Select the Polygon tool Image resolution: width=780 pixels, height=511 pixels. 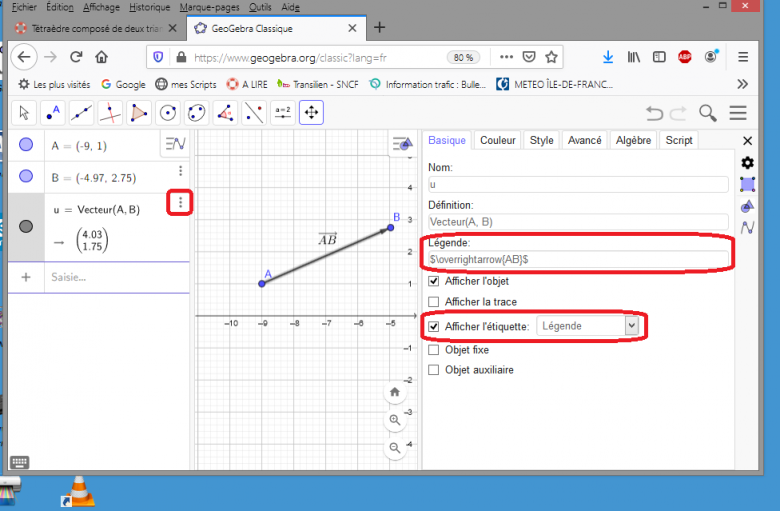[x=139, y=112]
